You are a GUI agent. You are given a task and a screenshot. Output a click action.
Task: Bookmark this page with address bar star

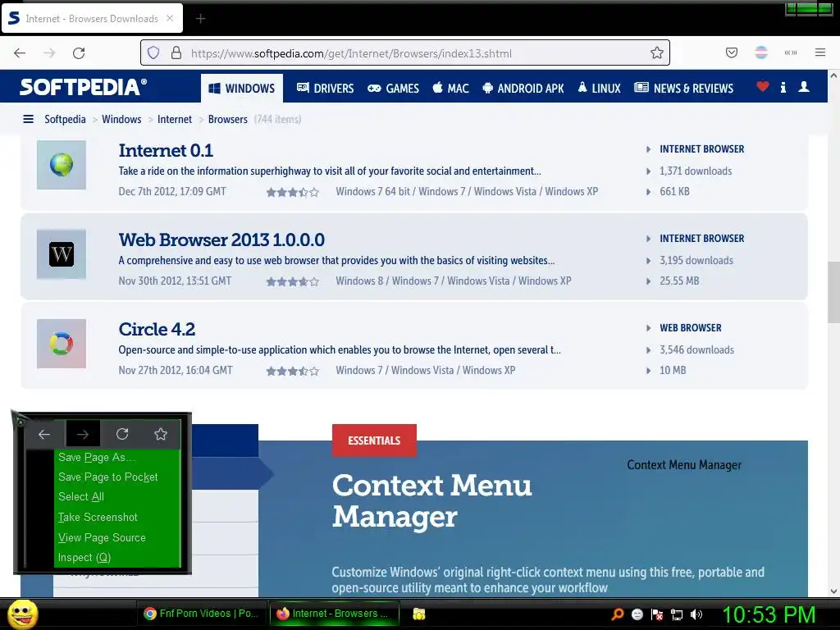tap(657, 53)
